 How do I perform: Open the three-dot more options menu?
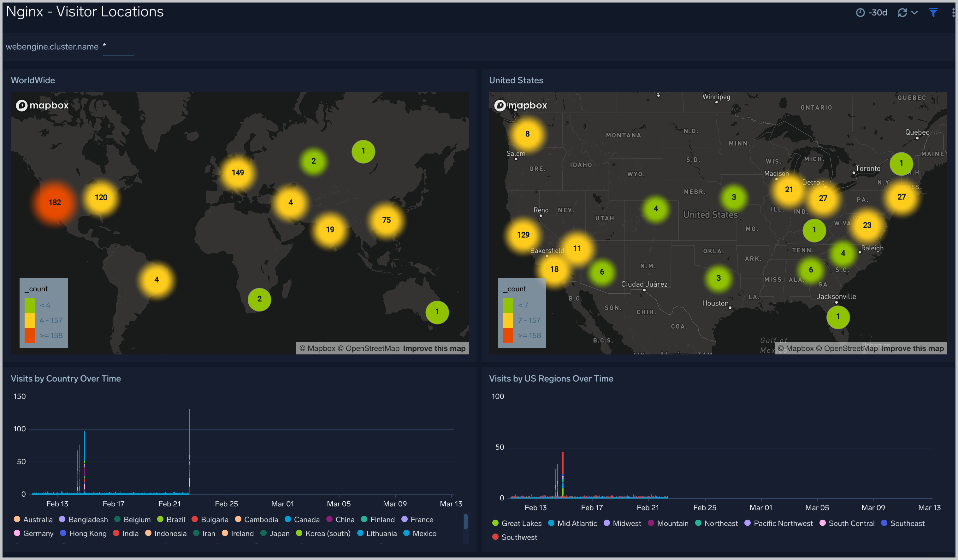tap(953, 13)
